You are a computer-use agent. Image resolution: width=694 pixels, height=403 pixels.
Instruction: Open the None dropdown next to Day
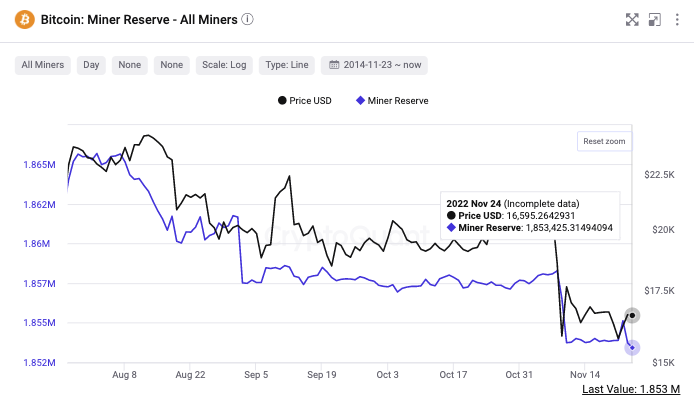click(129, 65)
